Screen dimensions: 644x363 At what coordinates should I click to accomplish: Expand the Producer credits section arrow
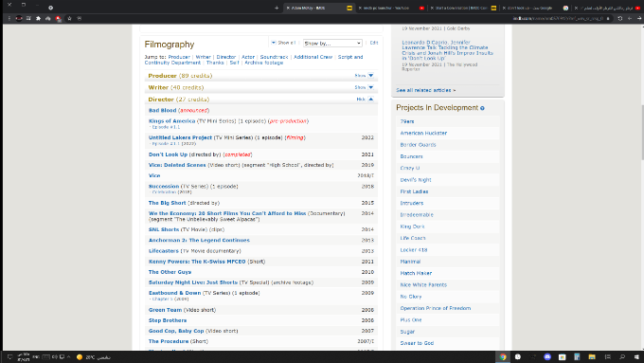370,76
